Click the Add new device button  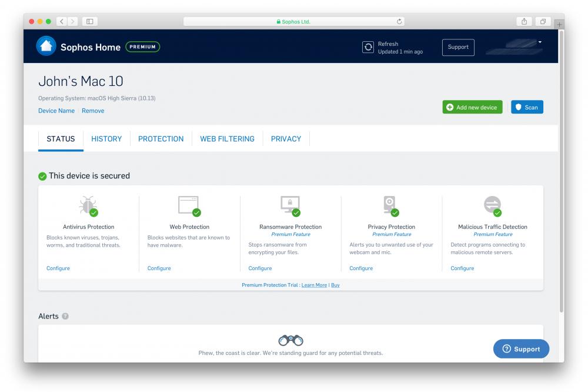(472, 107)
